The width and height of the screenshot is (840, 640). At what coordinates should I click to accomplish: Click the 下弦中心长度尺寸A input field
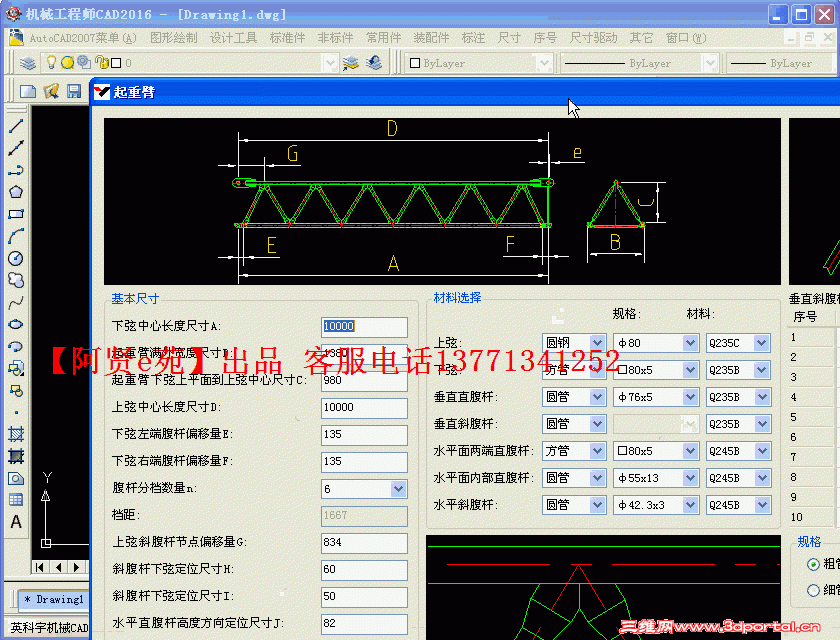pyautogui.click(x=364, y=326)
